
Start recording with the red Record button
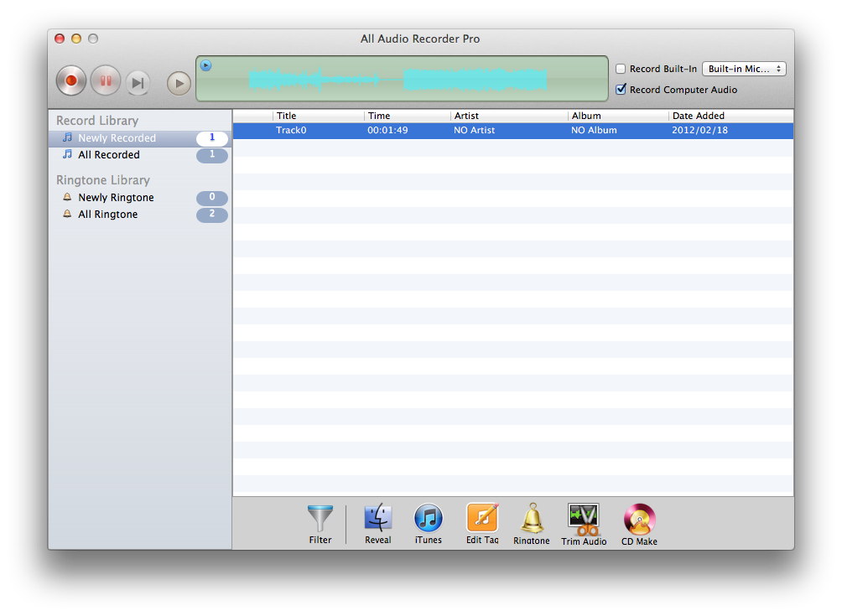coord(71,81)
